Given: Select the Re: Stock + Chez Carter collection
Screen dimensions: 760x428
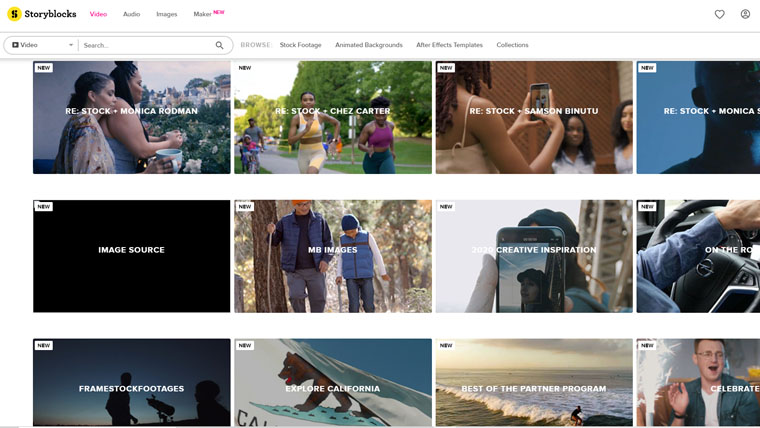Looking at the screenshot, I should 333,117.
